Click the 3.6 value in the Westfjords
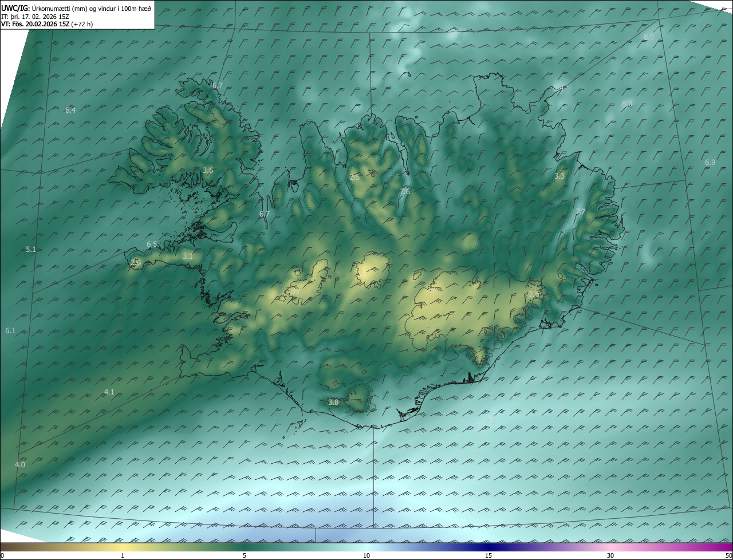The height and width of the screenshot is (560, 733). (208, 170)
